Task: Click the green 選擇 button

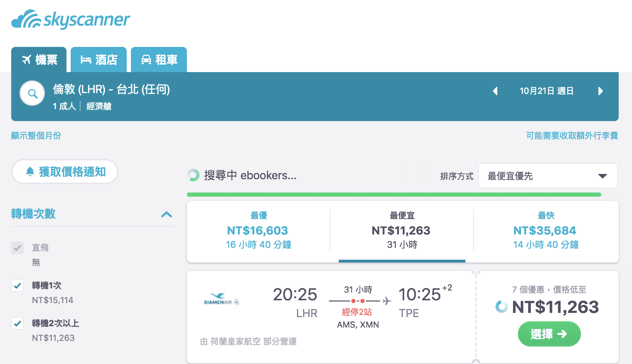Action: [x=549, y=334]
